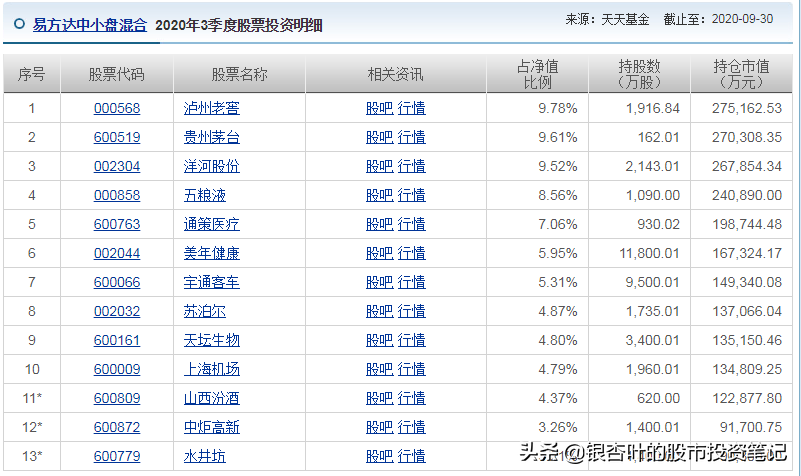
Task: Open 股吧 for 贵州茅台 row
Action: point(380,137)
